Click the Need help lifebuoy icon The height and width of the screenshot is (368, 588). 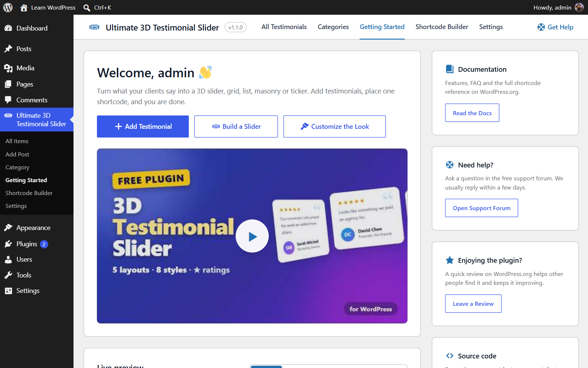coord(449,165)
